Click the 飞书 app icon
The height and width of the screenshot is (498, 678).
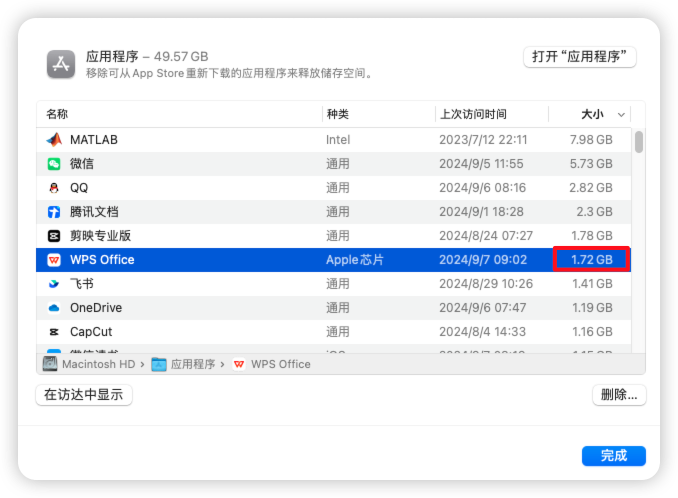coord(54,284)
